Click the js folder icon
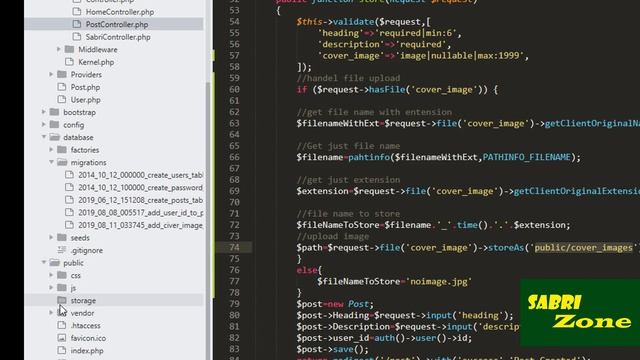The height and width of the screenshot is (360, 640). click(62, 288)
